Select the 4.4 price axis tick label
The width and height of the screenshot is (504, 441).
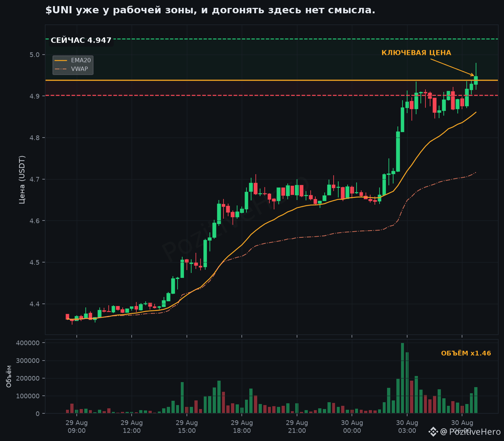(35, 304)
